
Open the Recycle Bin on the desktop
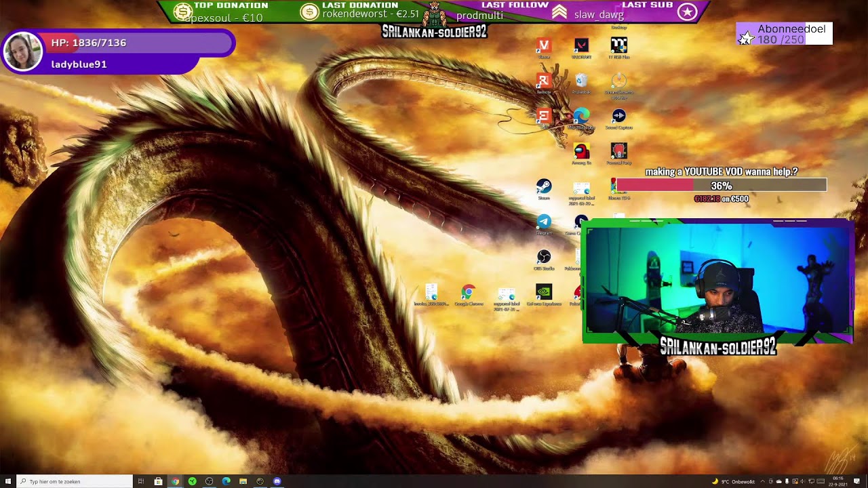581,82
